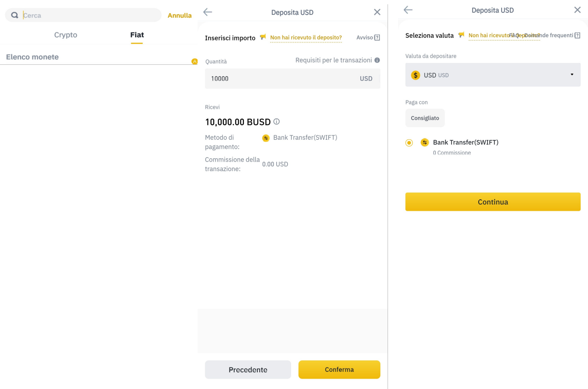Click the megaphone icon beside Inserisci importo
The height and width of the screenshot is (389, 588).
point(263,37)
